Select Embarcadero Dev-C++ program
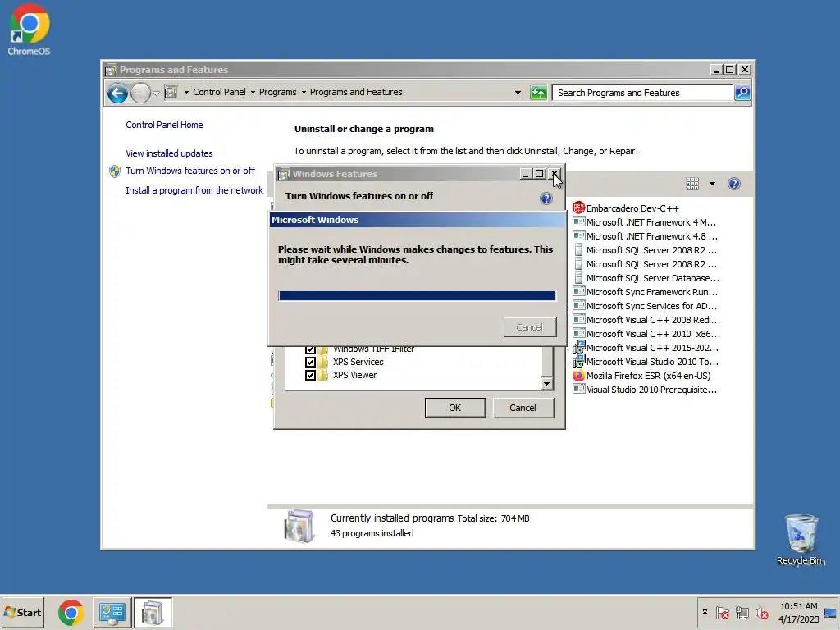This screenshot has width=840, height=630. [x=626, y=208]
